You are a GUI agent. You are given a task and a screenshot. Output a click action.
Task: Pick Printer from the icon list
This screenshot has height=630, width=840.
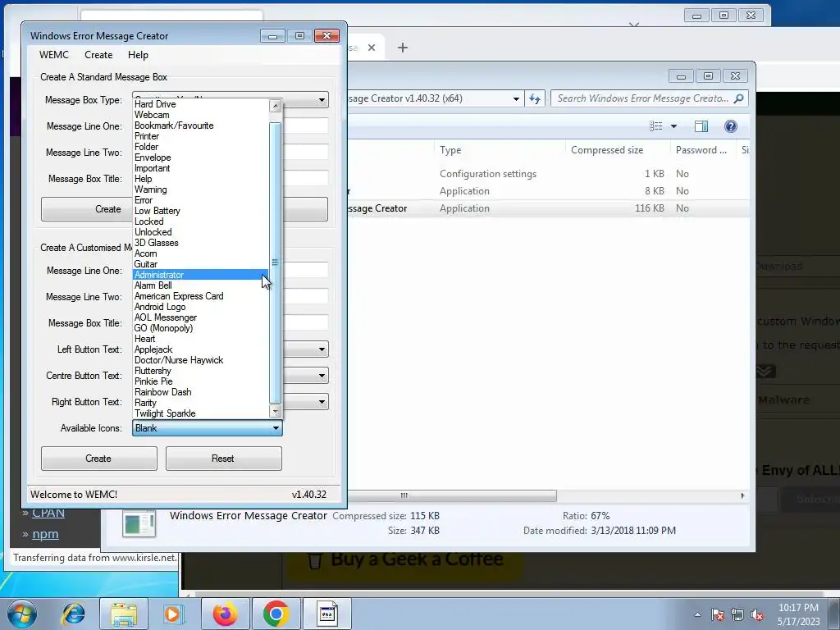[x=200, y=136]
